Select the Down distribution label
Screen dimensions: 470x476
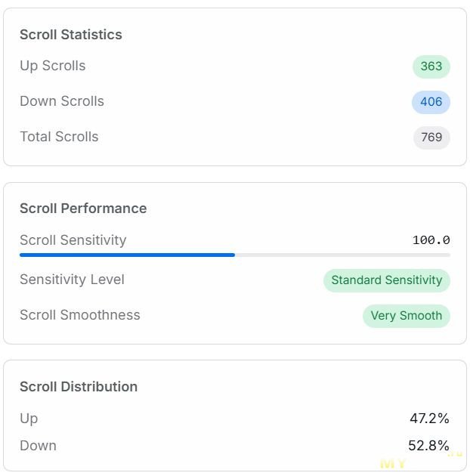(38, 446)
